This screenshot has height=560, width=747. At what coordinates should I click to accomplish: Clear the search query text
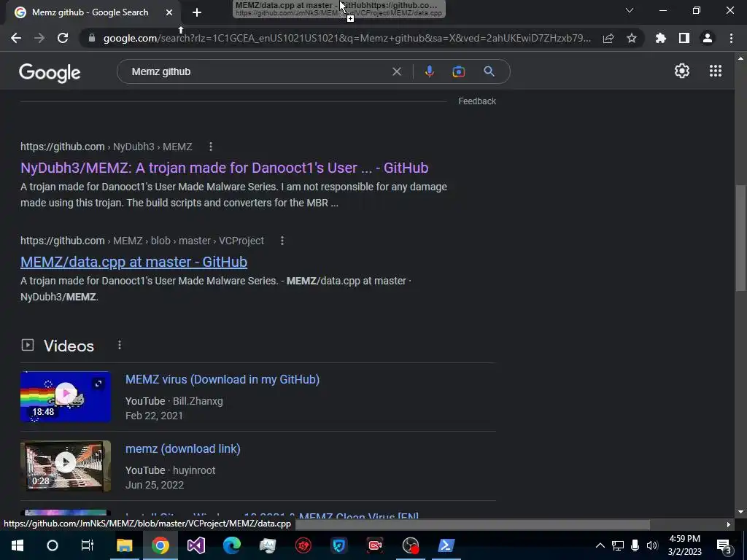(396, 71)
